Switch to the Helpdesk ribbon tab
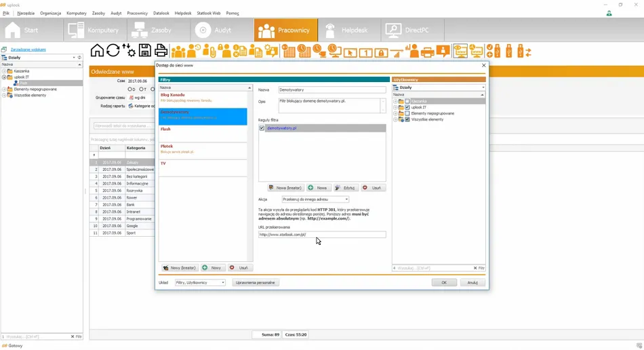 pos(346,31)
